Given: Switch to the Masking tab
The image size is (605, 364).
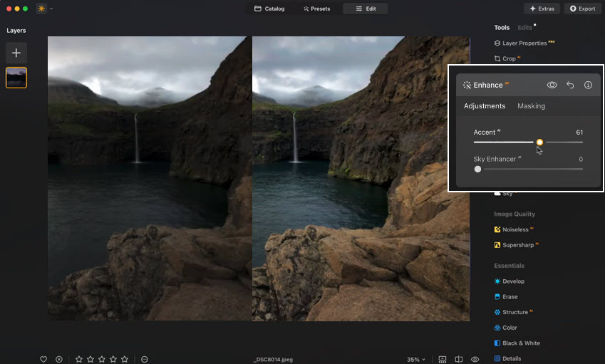Looking at the screenshot, I should [531, 106].
